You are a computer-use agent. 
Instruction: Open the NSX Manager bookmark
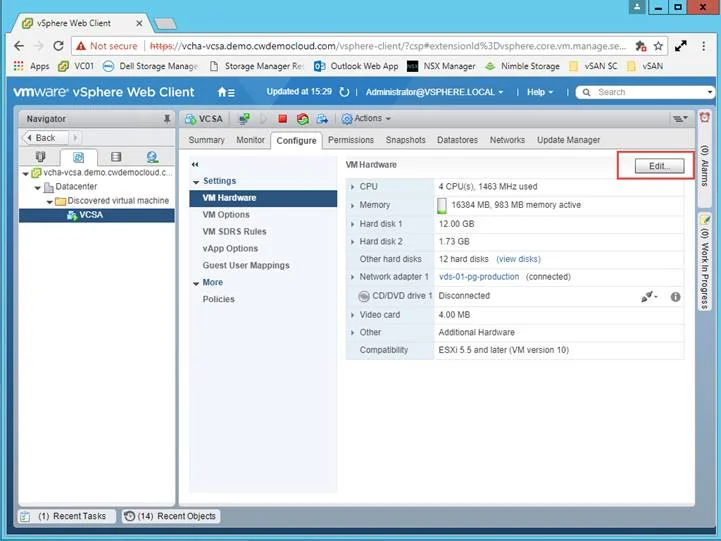pyautogui.click(x=441, y=66)
